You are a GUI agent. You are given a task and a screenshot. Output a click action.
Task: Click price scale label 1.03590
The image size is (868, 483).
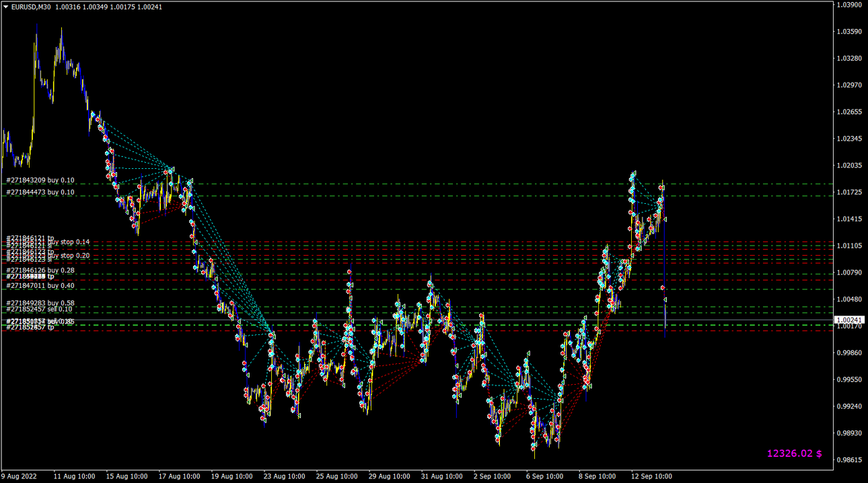pos(848,32)
